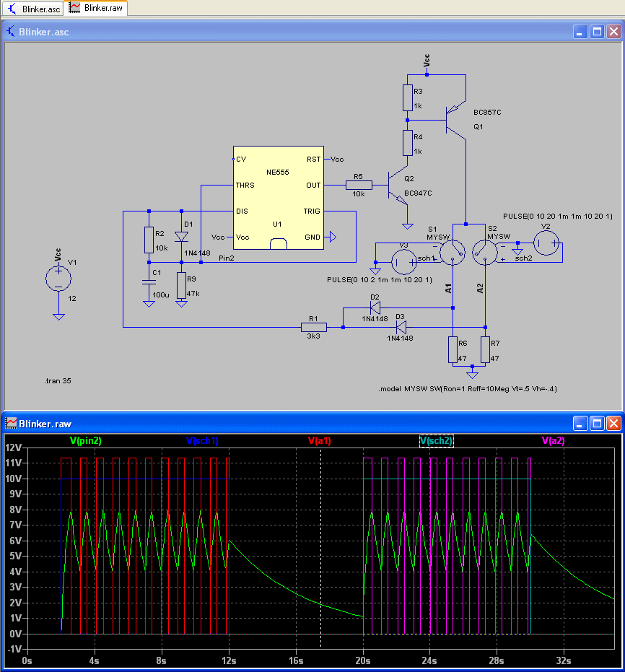The image size is (625, 672).
Task: Select diode D2 symbol
Action: coord(375,307)
